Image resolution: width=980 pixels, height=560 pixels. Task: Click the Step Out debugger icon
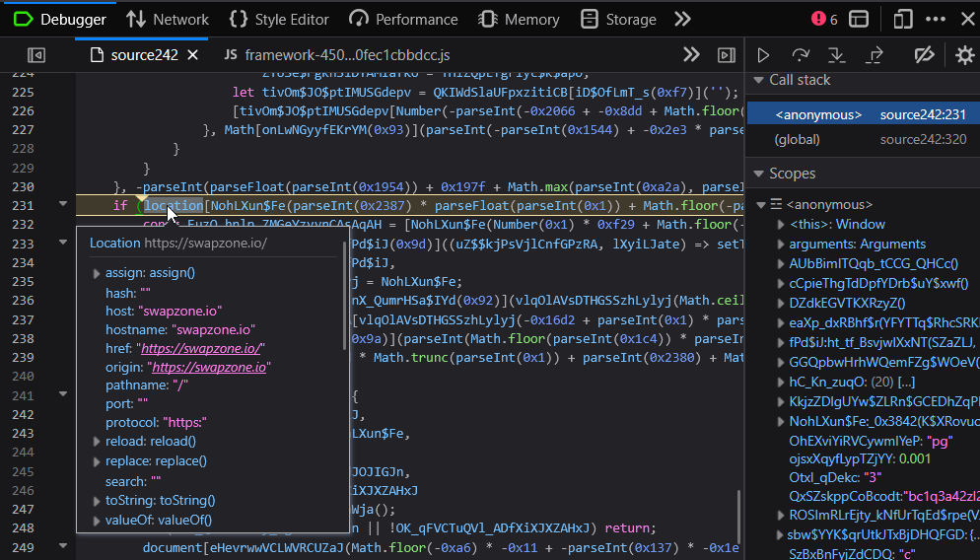click(874, 55)
